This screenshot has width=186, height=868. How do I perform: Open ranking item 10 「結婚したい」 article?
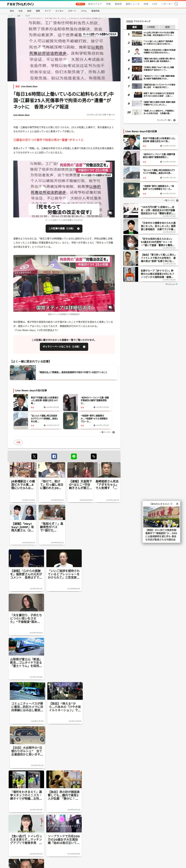pyautogui.click(x=151, y=112)
